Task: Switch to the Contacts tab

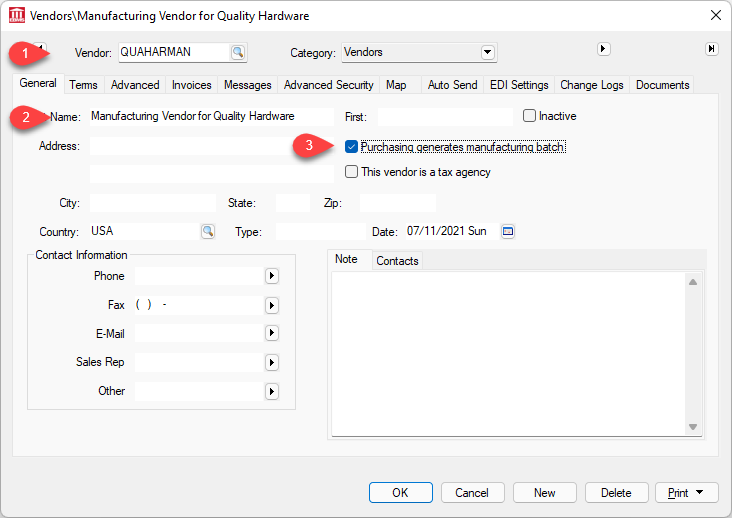Action: point(397,261)
